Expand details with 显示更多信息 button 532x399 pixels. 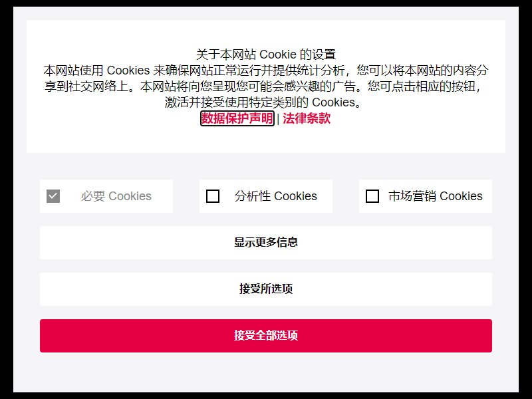coord(265,243)
